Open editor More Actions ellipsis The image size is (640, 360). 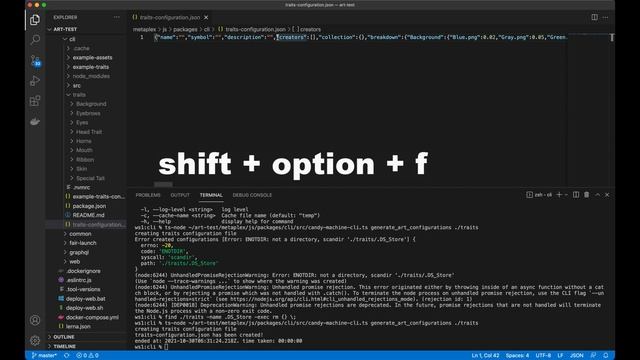605,17
